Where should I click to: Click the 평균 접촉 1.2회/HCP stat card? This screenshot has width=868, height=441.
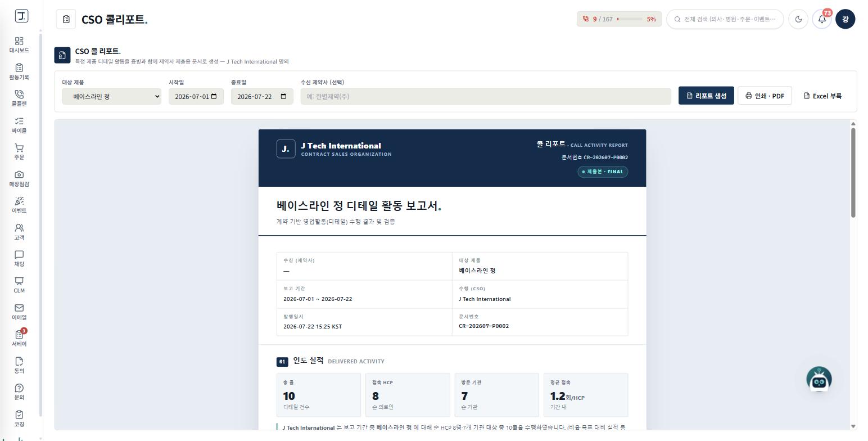pos(586,395)
